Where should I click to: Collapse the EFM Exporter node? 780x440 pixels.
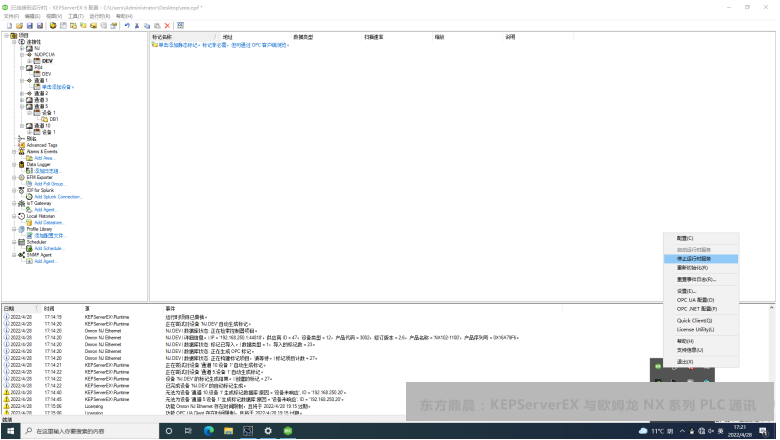[x=14, y=177]
